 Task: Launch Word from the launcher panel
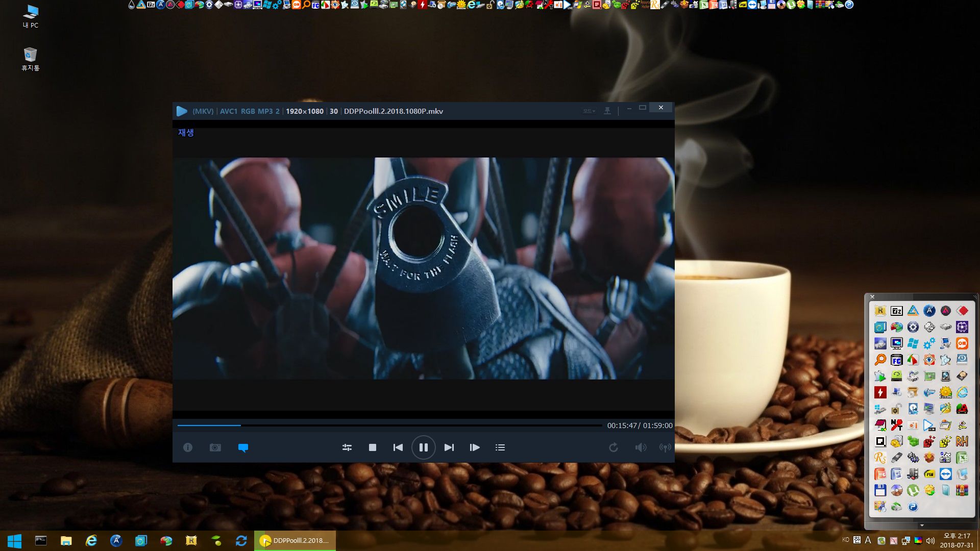pos(896,474)
